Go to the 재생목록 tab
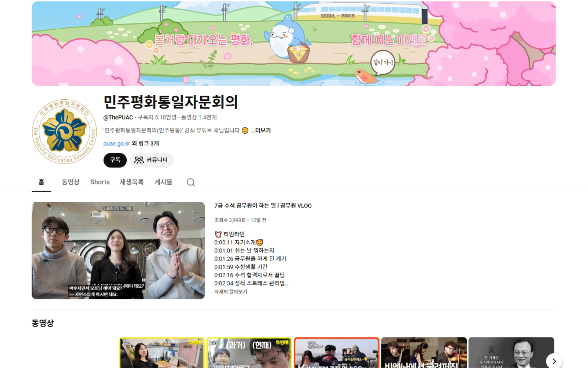The image size is (588, 368). (x=132, y=182)
